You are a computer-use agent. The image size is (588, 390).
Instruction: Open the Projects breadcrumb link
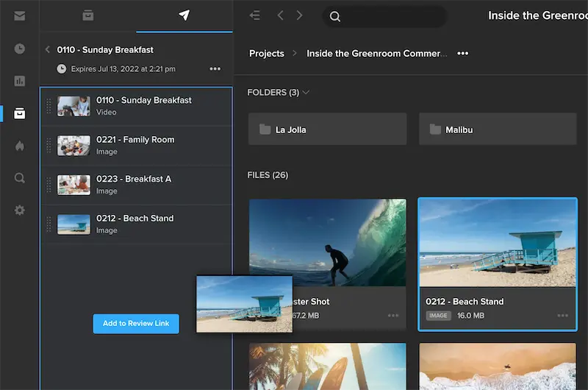coord(267,54)
